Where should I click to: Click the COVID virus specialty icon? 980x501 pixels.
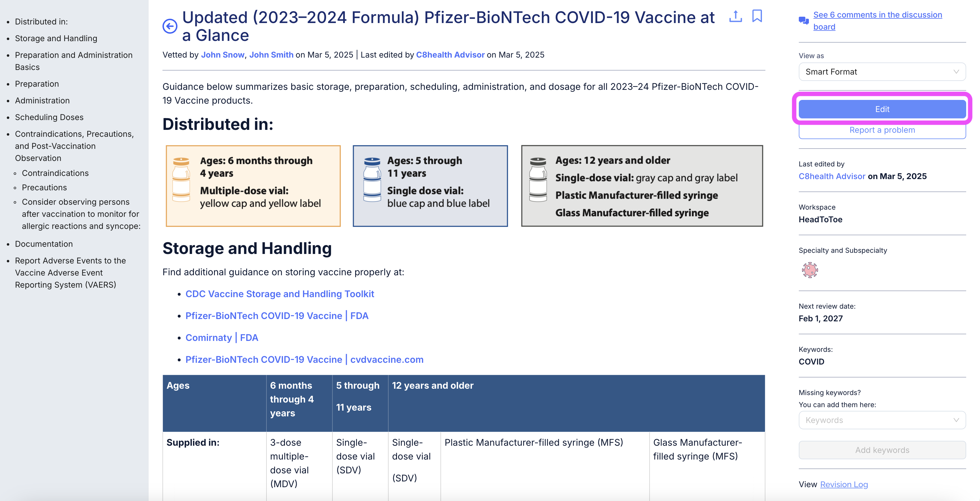809,270
